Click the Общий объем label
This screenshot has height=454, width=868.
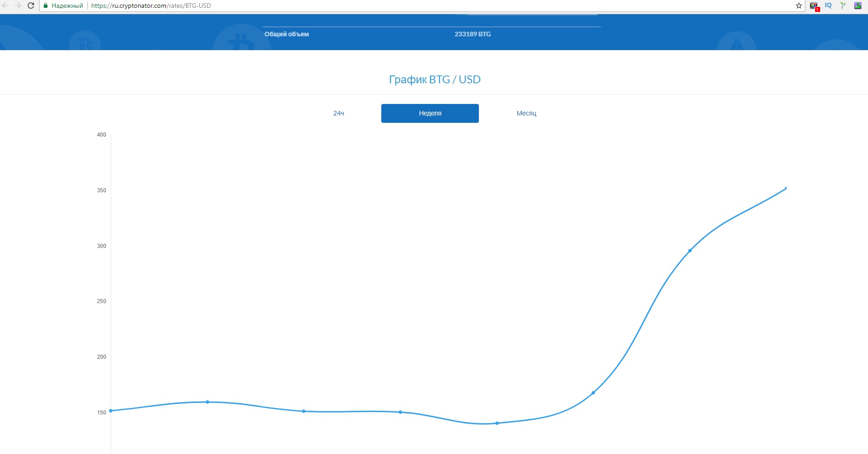286,34
